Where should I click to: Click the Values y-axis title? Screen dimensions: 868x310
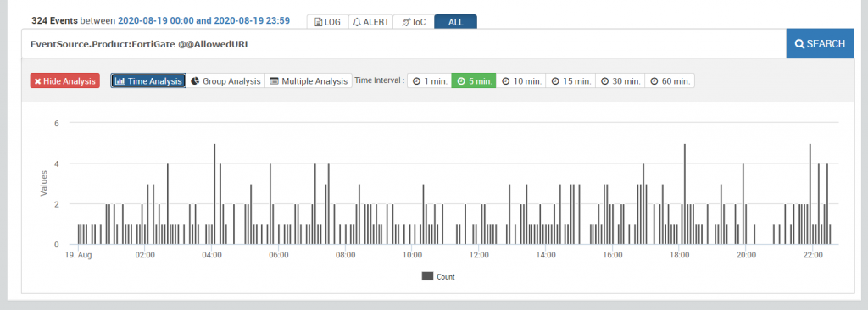43,183
